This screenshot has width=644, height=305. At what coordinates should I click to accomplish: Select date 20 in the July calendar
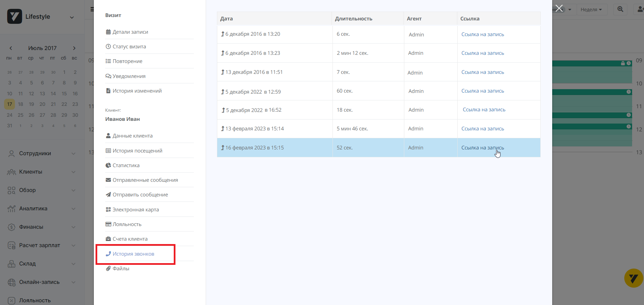[42, 104]
